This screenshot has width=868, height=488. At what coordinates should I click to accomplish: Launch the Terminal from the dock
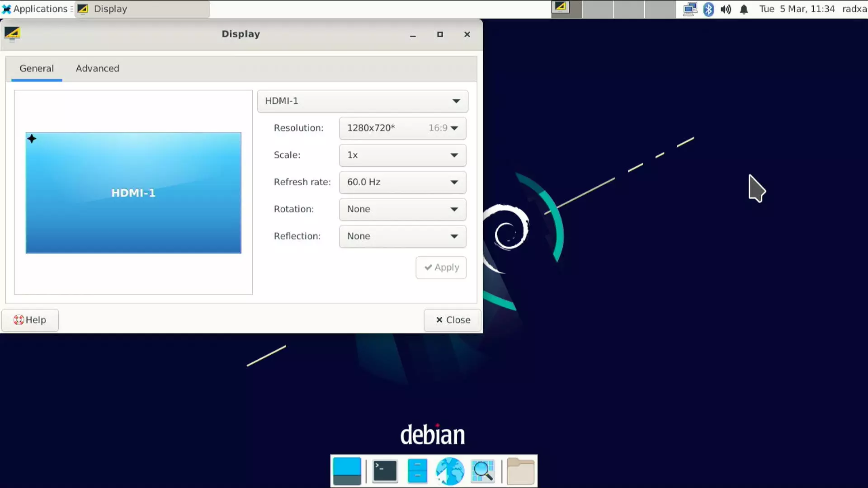pyautogui.click(x=385, y=471)
